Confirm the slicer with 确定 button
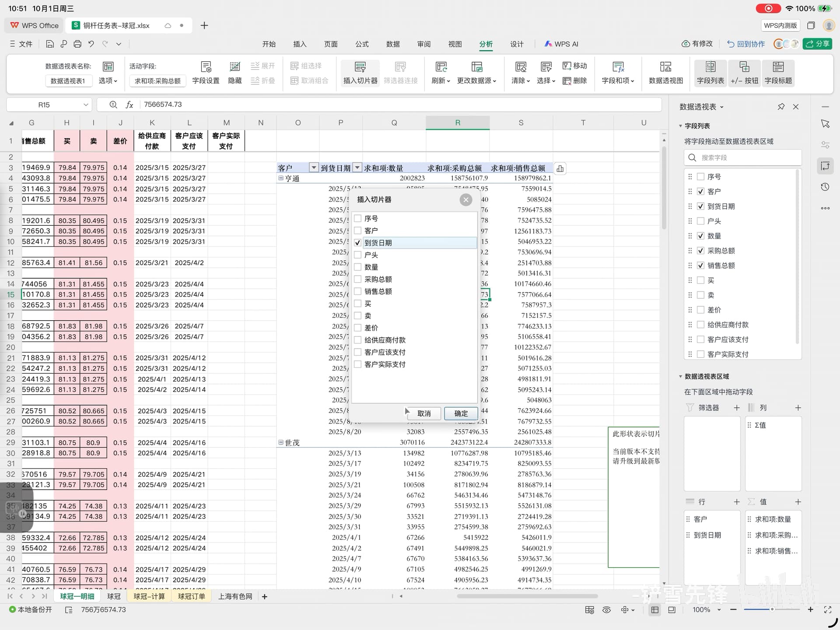The height and width of the screenshot is (630, 840). tap(461, 413)
